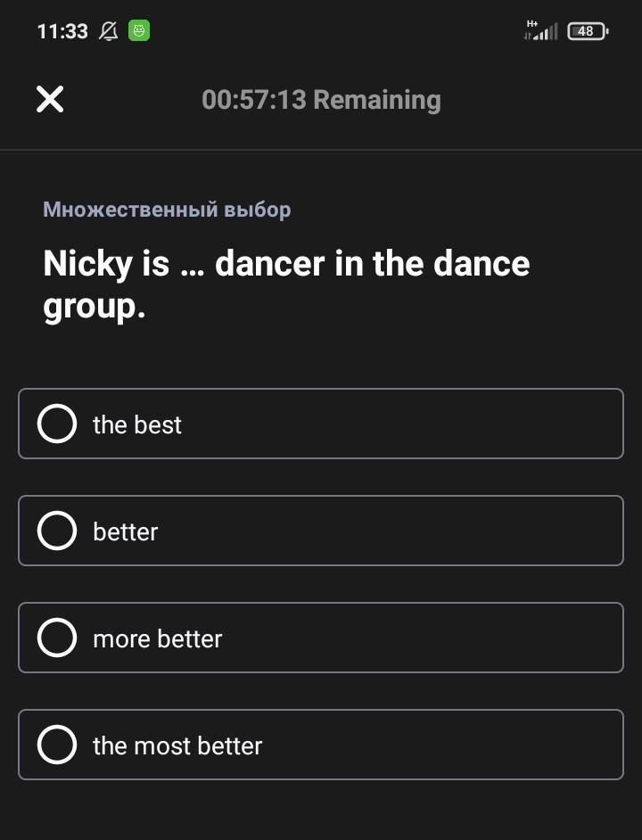
Task: Tap the battery level indicator showing 48
Action: tap(587, 31)
